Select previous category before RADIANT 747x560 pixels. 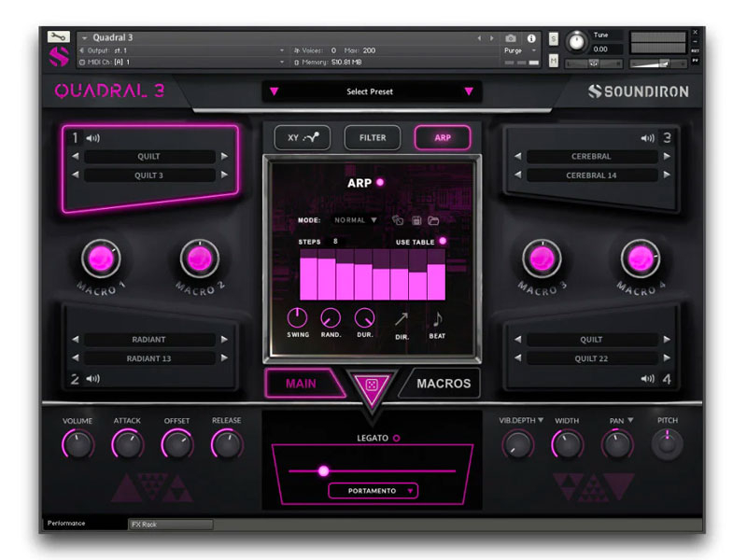pos(76,339)
